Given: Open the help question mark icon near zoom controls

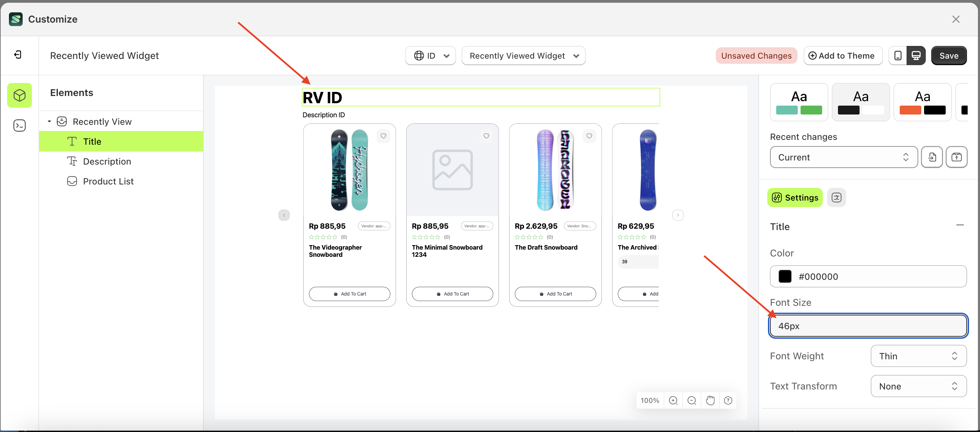Looking at the screenshot, I should tap(728, 400).
